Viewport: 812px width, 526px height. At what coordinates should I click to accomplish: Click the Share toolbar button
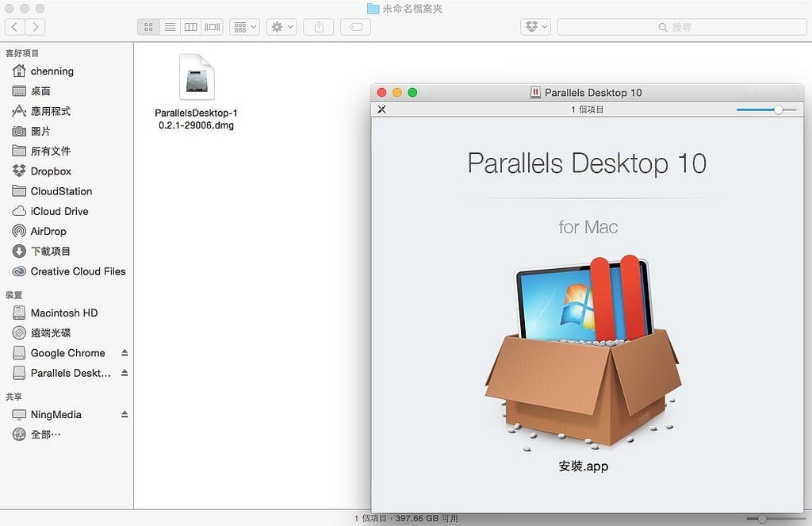tap(319, 27)
